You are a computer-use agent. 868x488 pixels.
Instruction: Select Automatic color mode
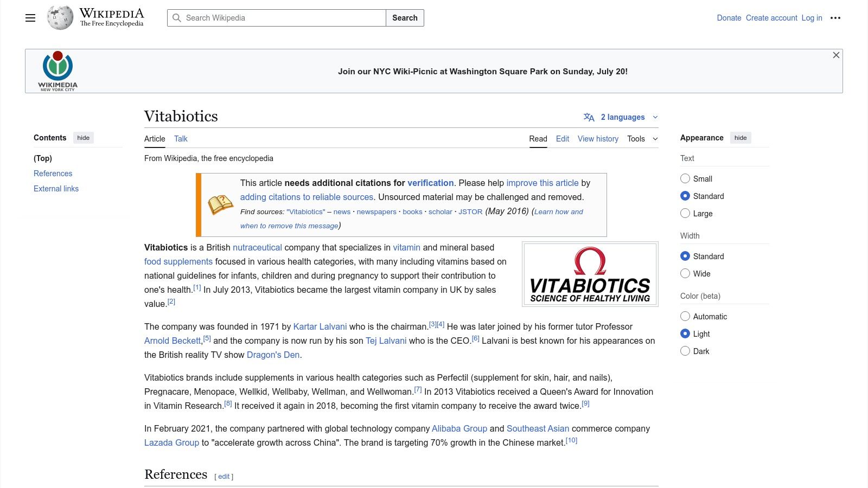coord(685,317)
